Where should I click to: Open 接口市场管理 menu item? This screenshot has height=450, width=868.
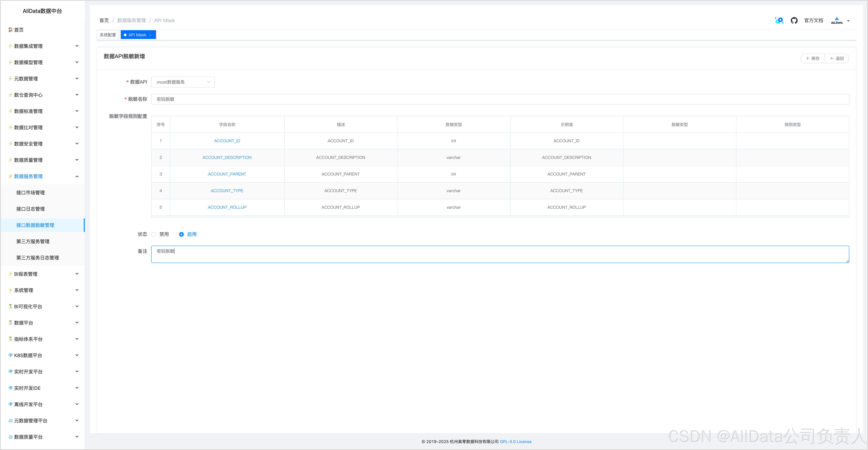pos(31,192)
